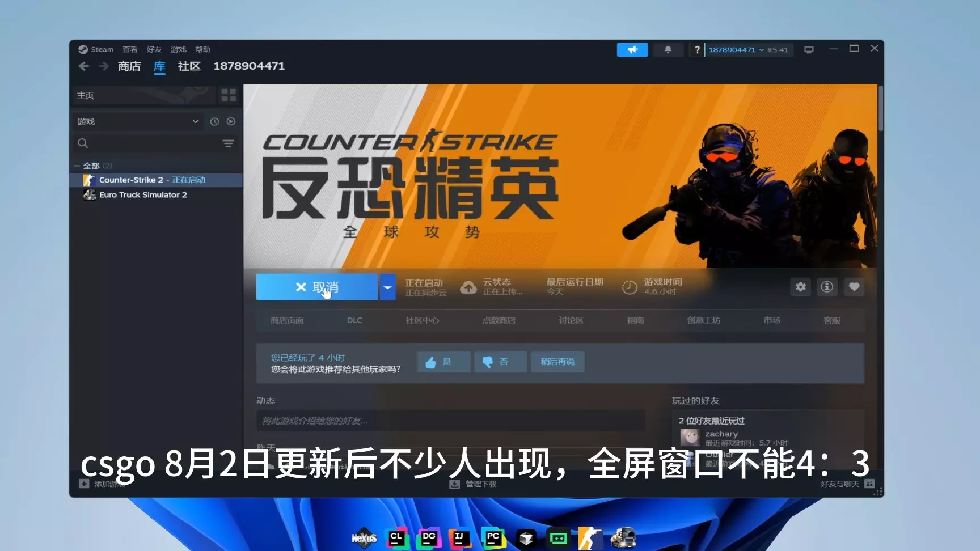Open the Steam announcements megaphone
This screenshot has height=551, width=980.
tap(632, 50)
